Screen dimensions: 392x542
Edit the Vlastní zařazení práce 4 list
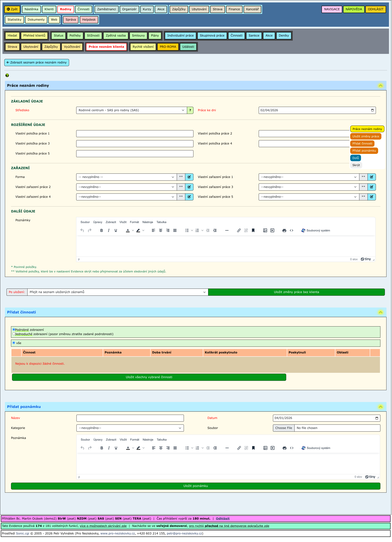tap(189, 197)
